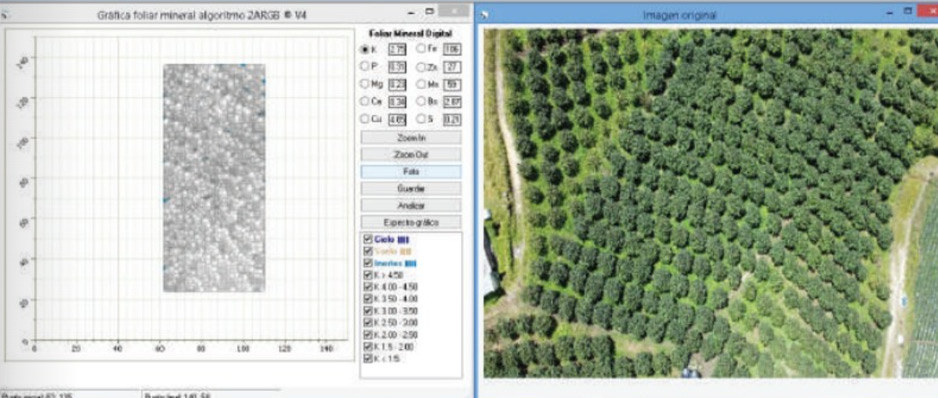Click the Zoom In button

point(411,138)
